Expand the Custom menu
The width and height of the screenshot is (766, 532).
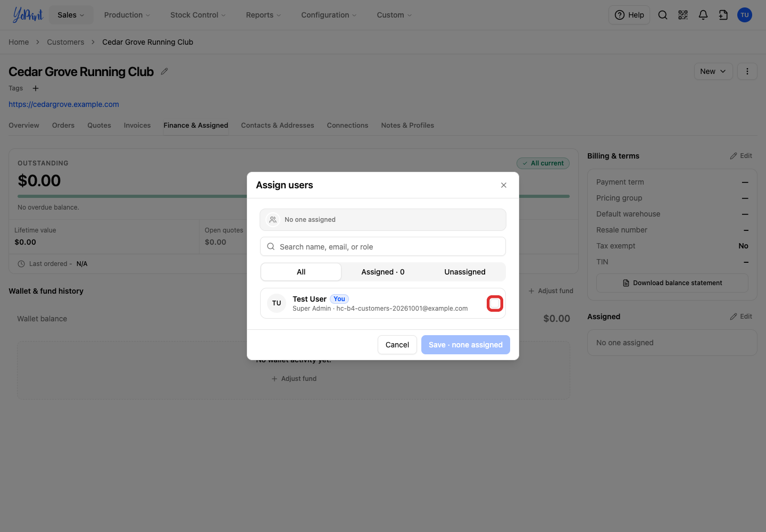pyautogui.click(x=394, y=15)
